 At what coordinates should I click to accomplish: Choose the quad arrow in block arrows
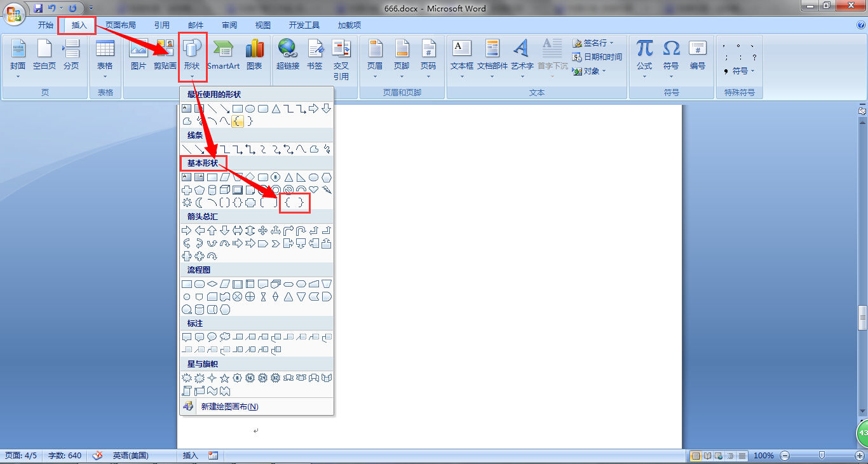[263, 231]
